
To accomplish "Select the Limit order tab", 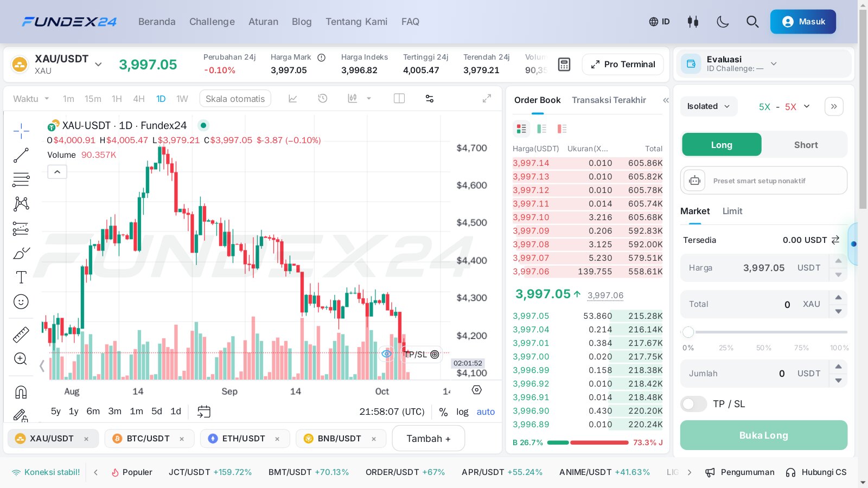I will 732,211.
